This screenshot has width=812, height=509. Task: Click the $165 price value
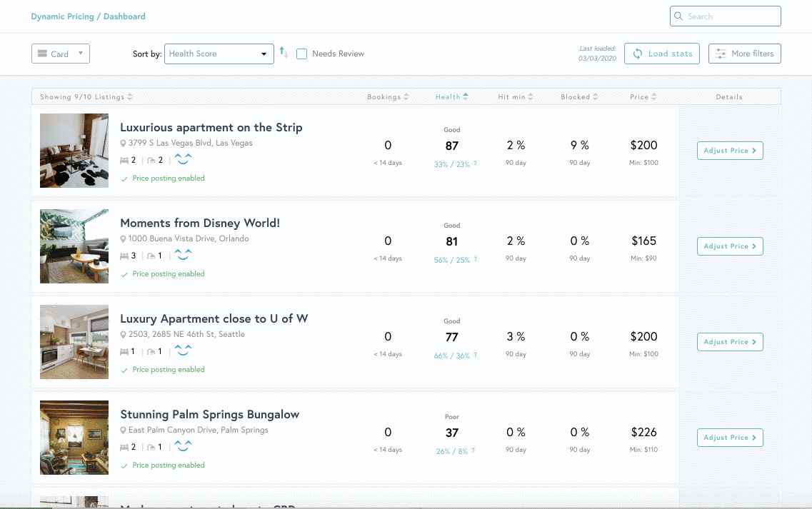(643, 241)
